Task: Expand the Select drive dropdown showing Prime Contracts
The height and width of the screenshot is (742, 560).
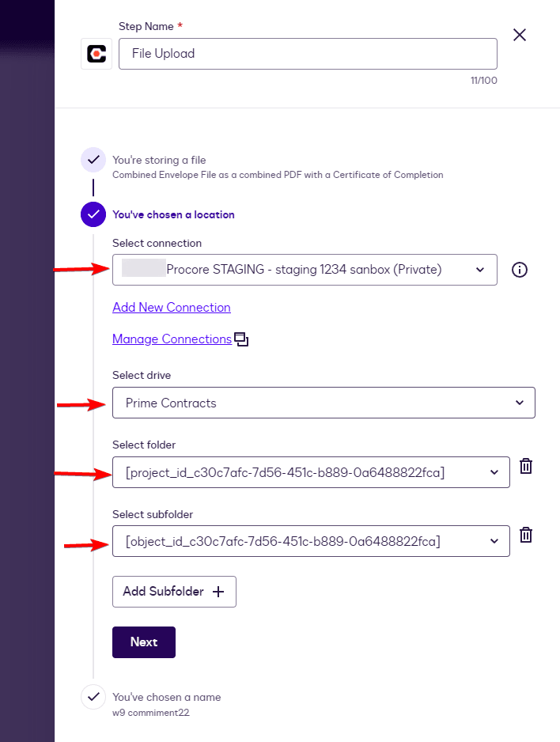Action: pos(324,403)
